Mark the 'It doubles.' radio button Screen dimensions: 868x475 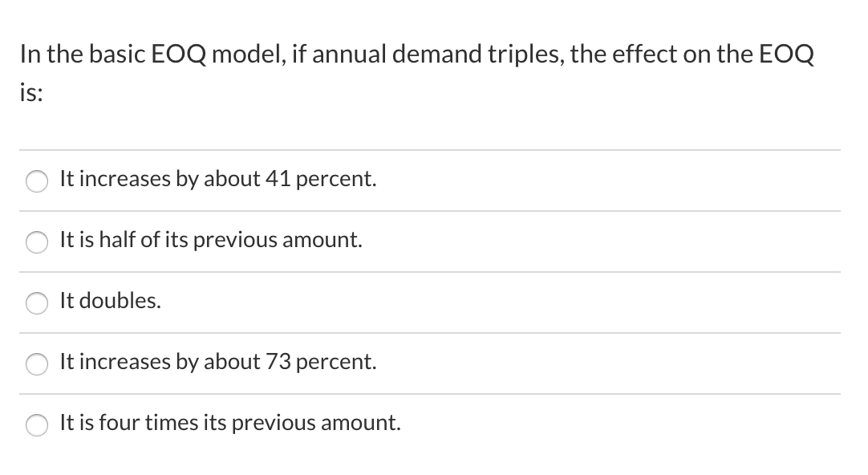(37, 302)
